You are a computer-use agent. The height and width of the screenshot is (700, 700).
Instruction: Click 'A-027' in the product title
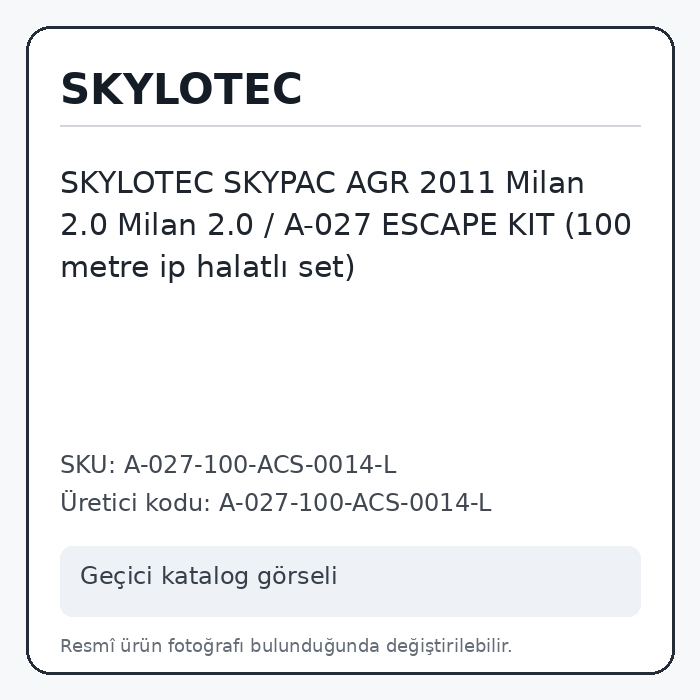click(327, 225)
